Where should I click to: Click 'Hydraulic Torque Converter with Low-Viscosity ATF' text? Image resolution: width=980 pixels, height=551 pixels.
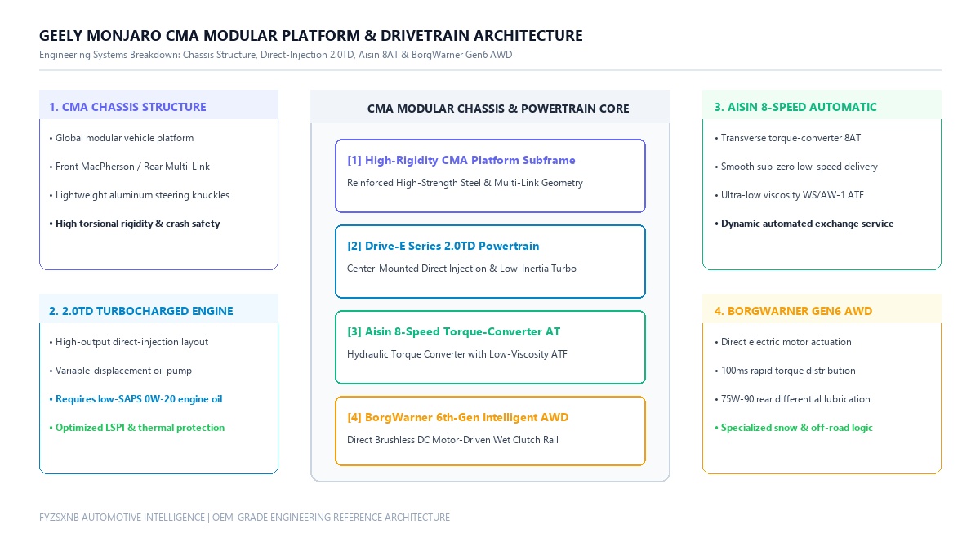[457, 354]
